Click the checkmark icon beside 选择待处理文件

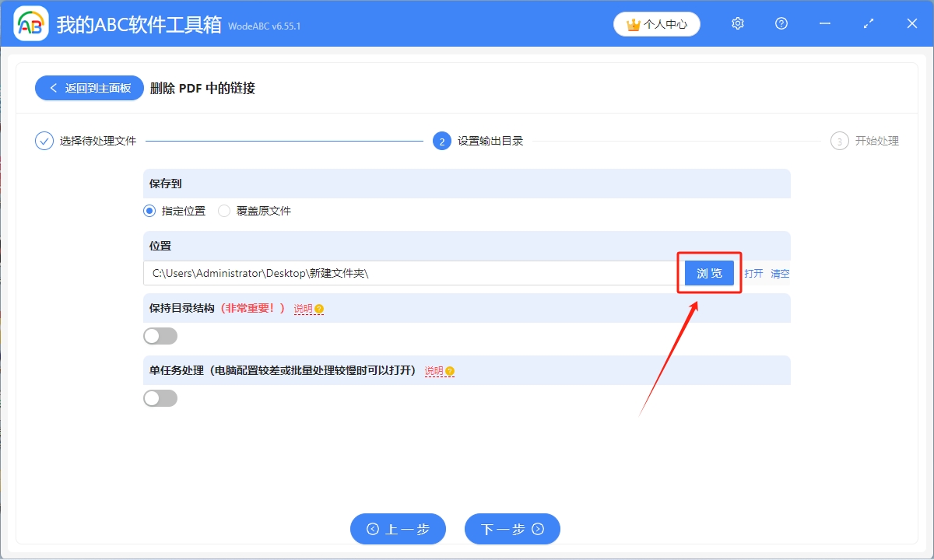(44, 141)
